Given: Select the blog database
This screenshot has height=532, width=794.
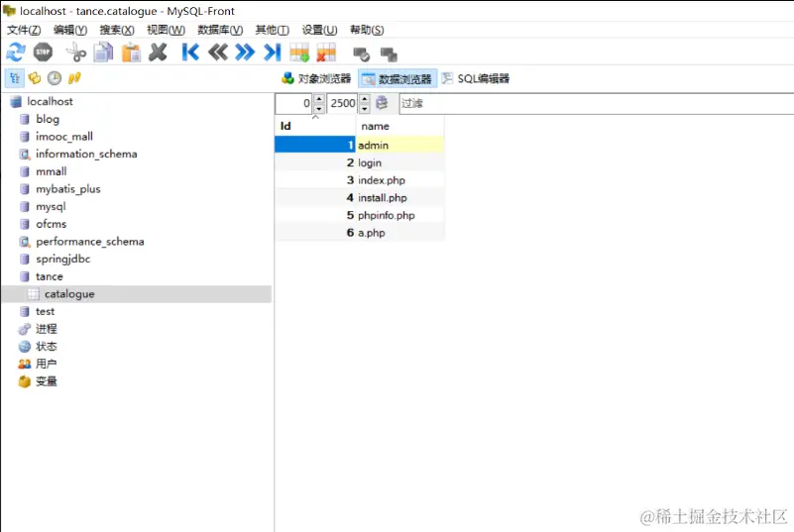Looking at the screenshot, I should pyautogui.click(x=48, y=119).
